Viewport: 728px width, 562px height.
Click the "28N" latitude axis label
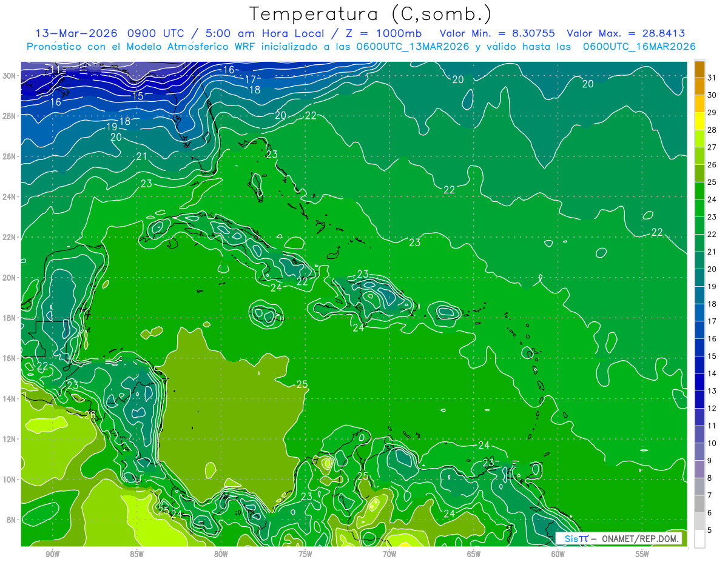pyautogui.click(x=9, y=116)
